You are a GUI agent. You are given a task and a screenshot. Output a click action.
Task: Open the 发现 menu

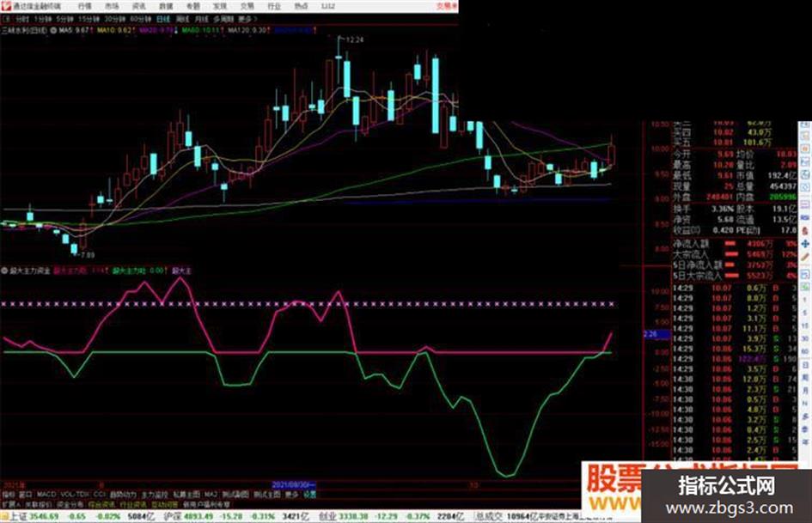(220, 6)
